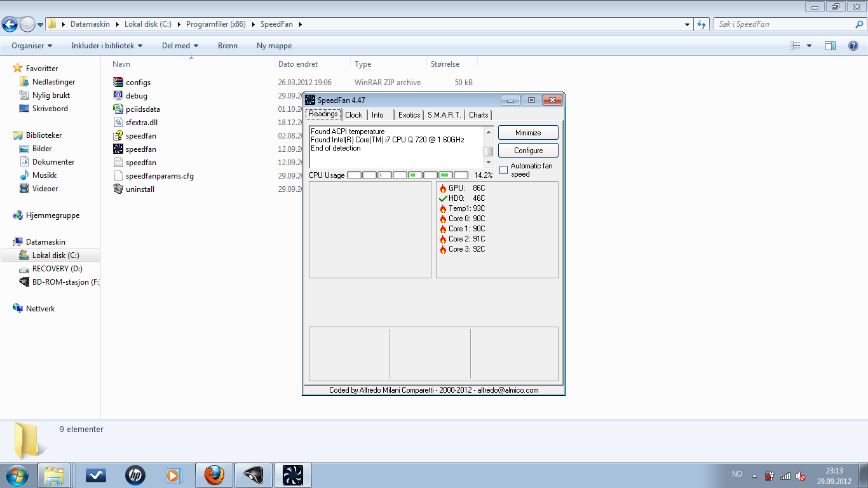This screenshot has width=868, height=488.
Task: Open the Dokumenter library
Action: [53, 162]
